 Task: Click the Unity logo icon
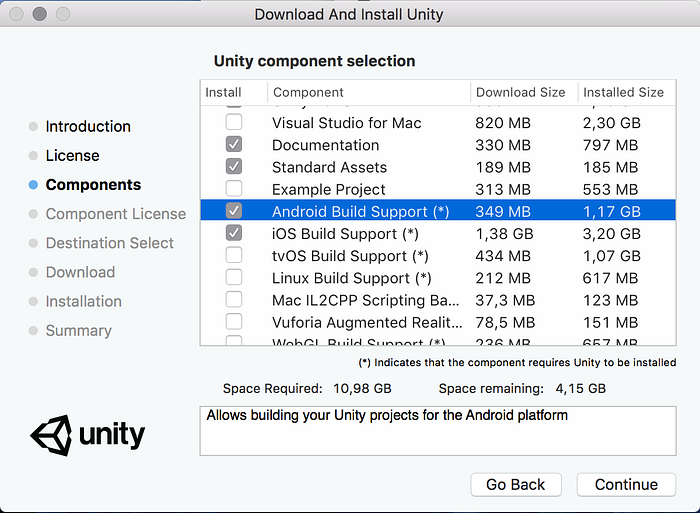pyautogui.click(x=51, y=435)
